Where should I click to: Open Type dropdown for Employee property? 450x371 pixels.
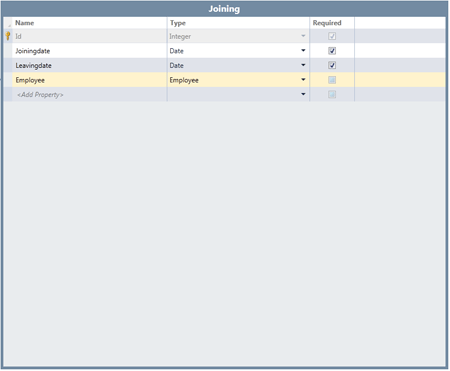[303, 80]
